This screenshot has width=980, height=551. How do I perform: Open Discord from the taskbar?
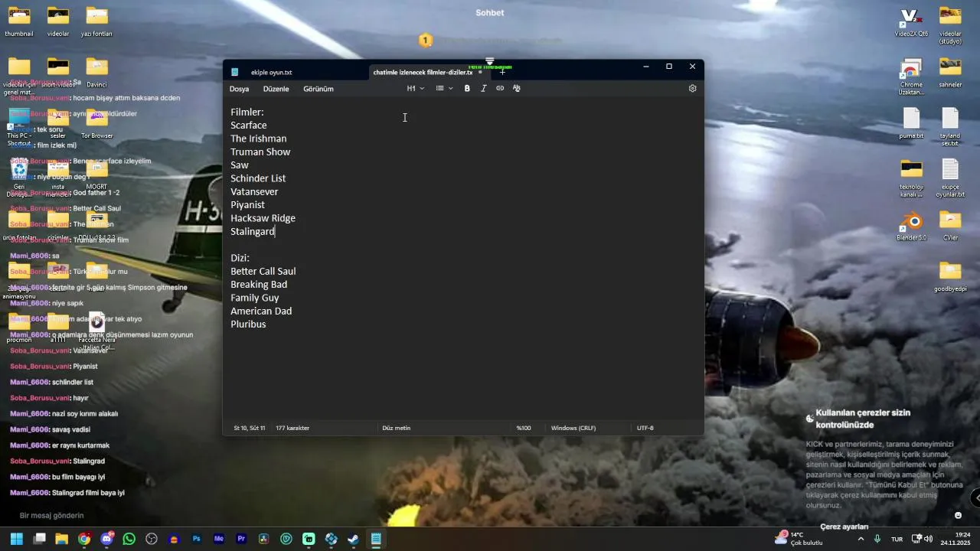tap(106, 539)
